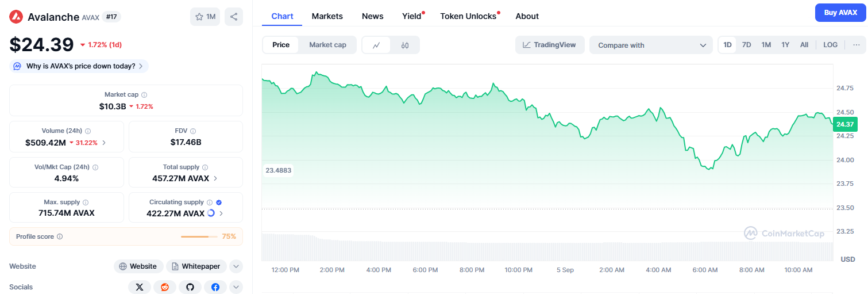Open Profile score info icon
Screen dimensions: 868x294
click(60, 236)
